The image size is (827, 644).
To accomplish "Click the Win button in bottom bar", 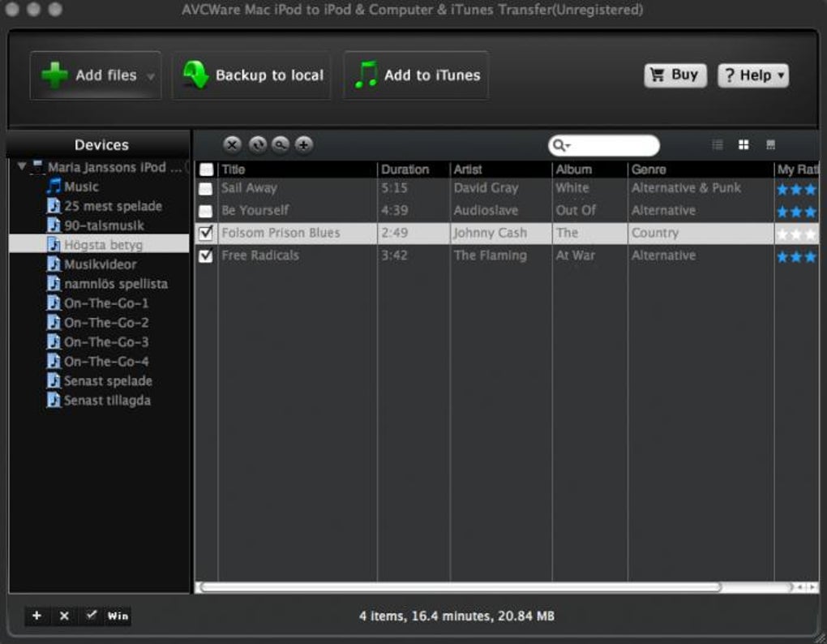I will tap(118, 616).
